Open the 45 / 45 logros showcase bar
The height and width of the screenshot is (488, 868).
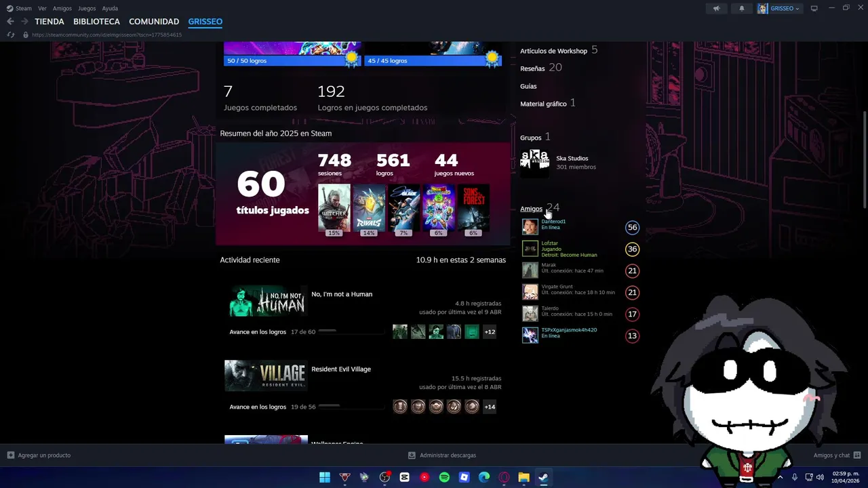pyautogui.click(x=433, y=61)
